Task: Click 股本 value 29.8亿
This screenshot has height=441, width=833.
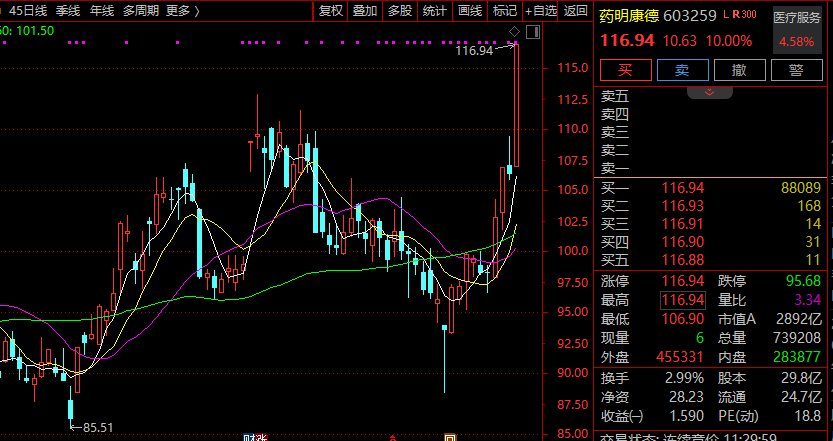Action: [x=803, y=378]
